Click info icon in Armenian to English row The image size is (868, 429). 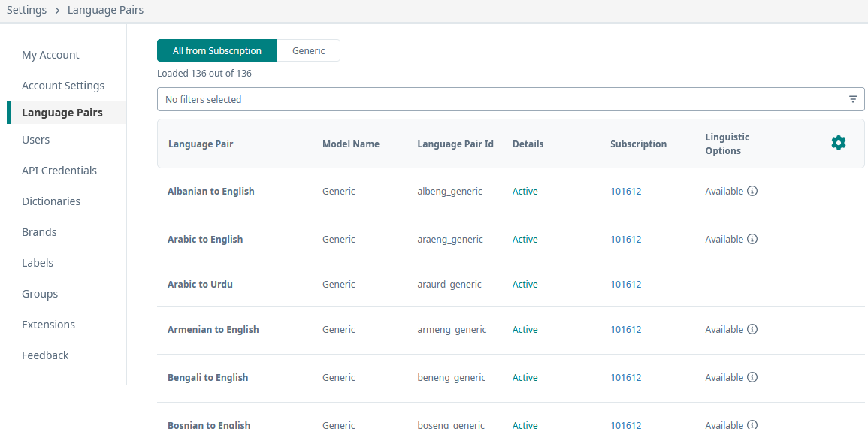point(752,329)
